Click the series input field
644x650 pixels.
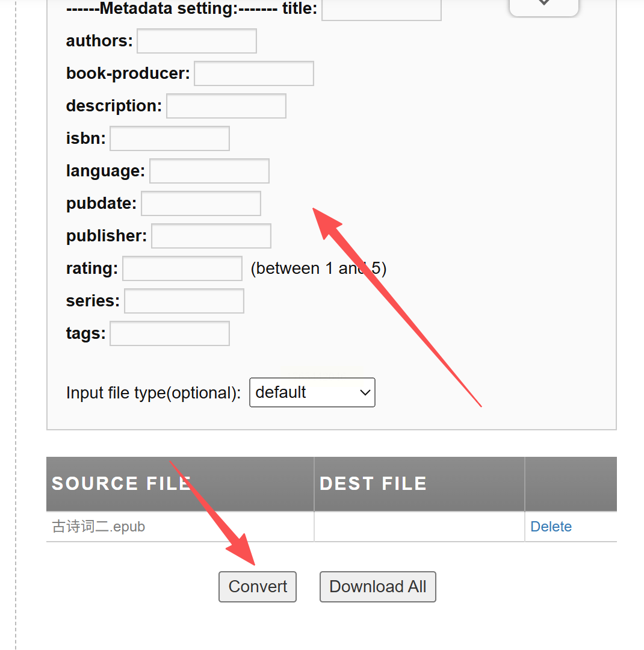184,301
